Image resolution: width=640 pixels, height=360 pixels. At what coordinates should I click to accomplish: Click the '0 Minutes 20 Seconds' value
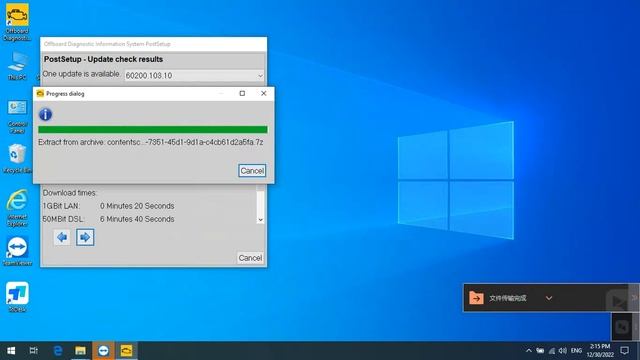click(x=137, y=206)
